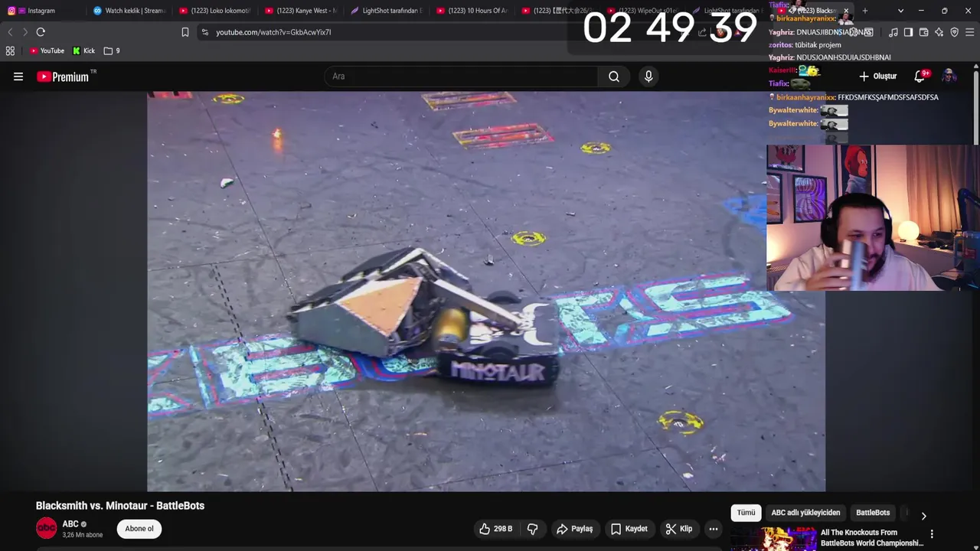Share the video via Paylaş
This screenshot has width=980, height=551.
click(575, 529)
